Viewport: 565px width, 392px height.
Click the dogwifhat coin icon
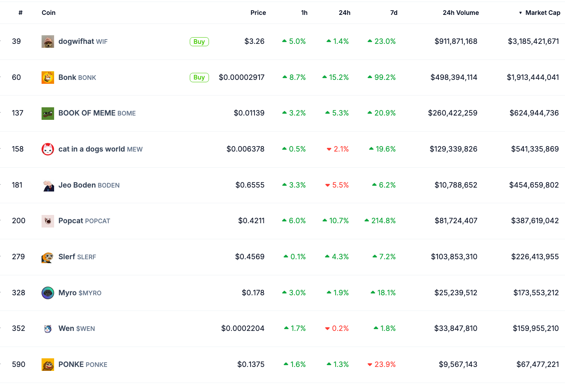tap(48, 42)
